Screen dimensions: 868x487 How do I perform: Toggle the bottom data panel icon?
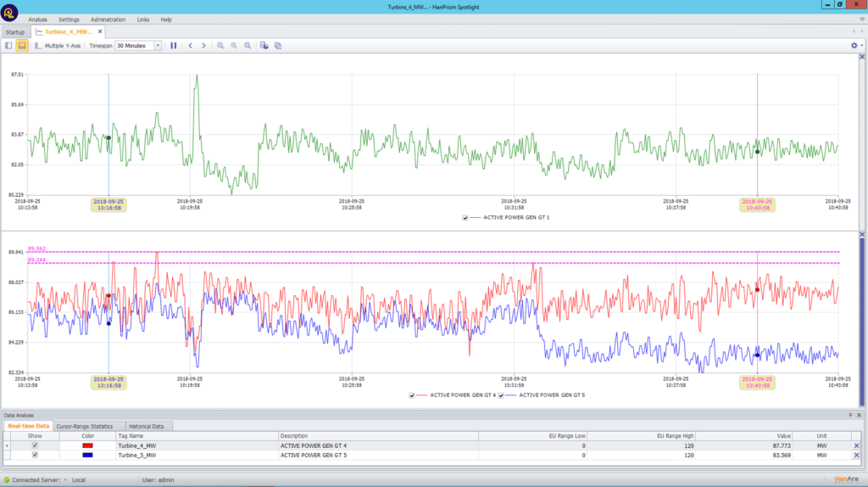(21, 46)
